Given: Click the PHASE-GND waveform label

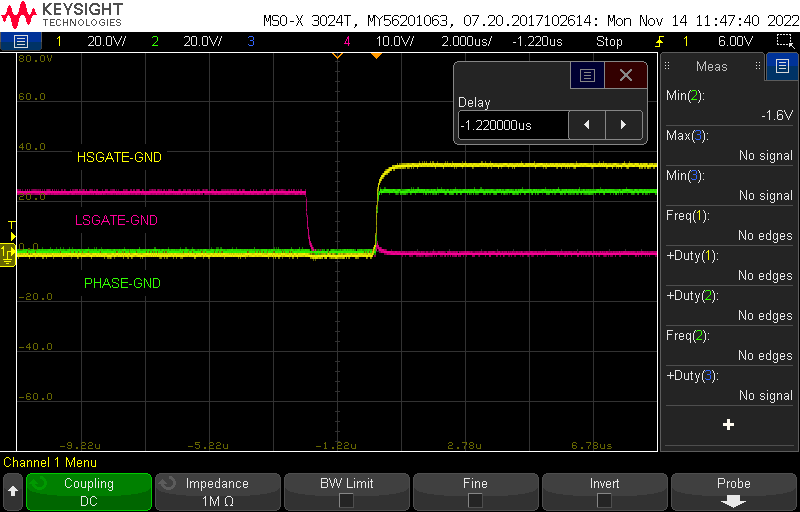Looking at the screenshot, I should pyautogui.click(x=122, y=283).
